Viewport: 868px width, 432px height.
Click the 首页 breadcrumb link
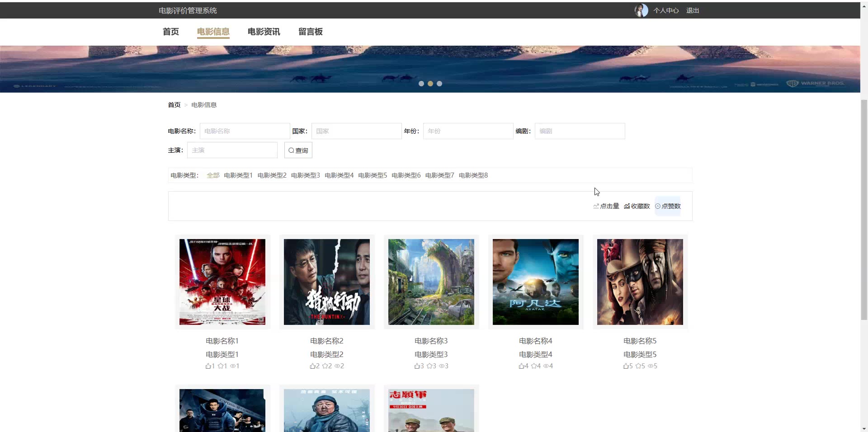[174, 105]
